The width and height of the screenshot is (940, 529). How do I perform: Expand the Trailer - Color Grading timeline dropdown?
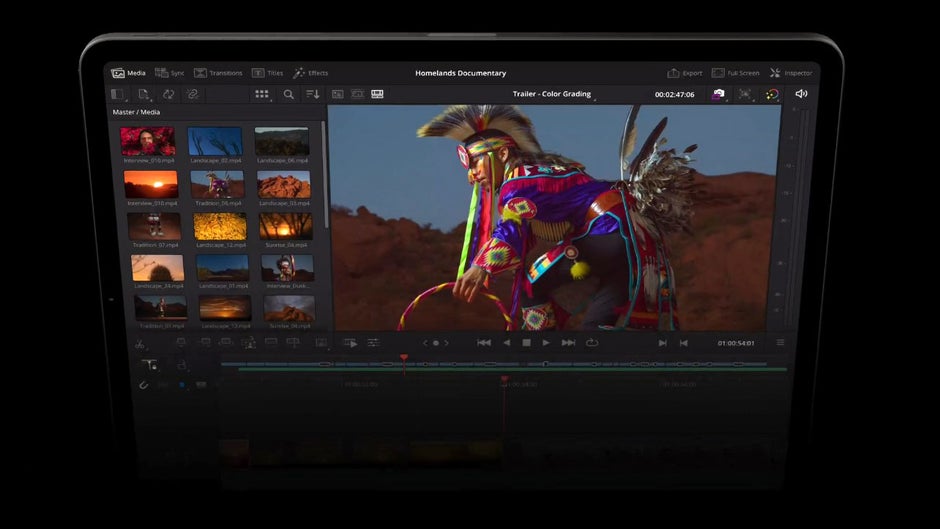[552, 94]
